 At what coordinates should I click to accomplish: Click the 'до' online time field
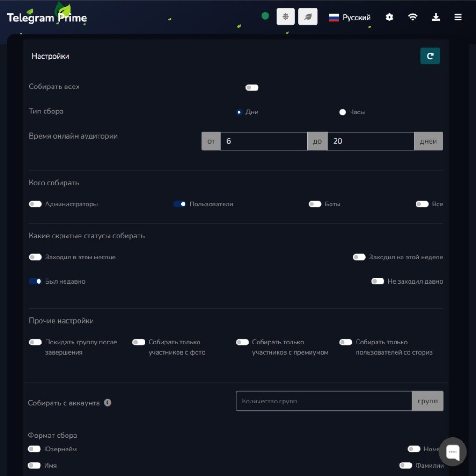pyautogui.click(x=370, y=141)
